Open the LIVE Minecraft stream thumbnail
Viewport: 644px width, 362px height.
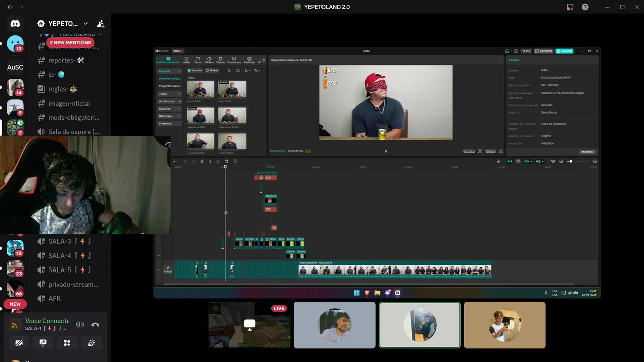coord(250,325)
